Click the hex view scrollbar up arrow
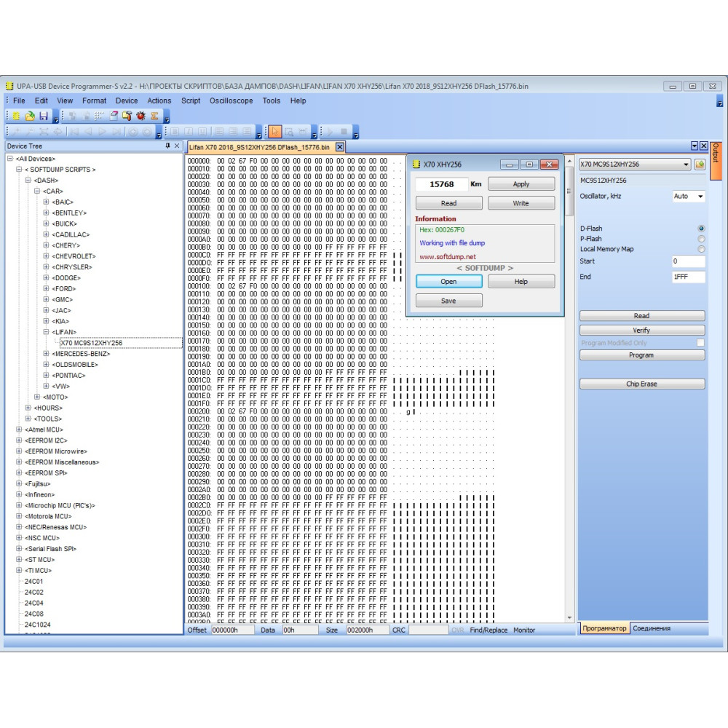Image resolution: width=728 pixels, height=728 pixels. pos(570,161)
